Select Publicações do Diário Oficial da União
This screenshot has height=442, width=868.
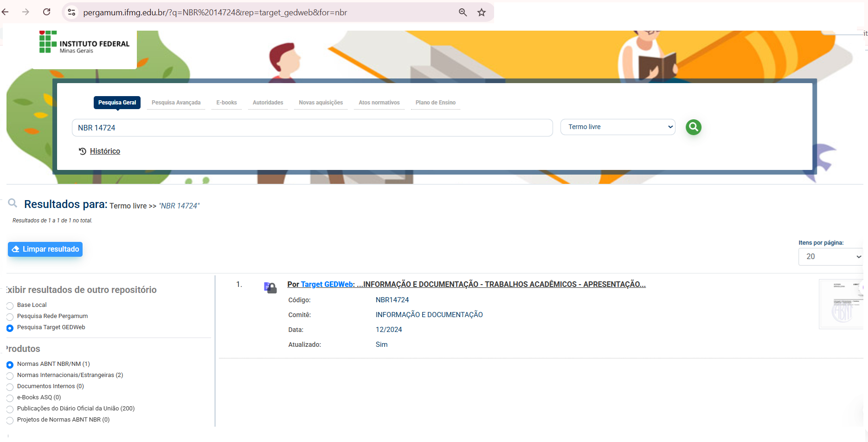pyautogui.click(x=10, y=409)
